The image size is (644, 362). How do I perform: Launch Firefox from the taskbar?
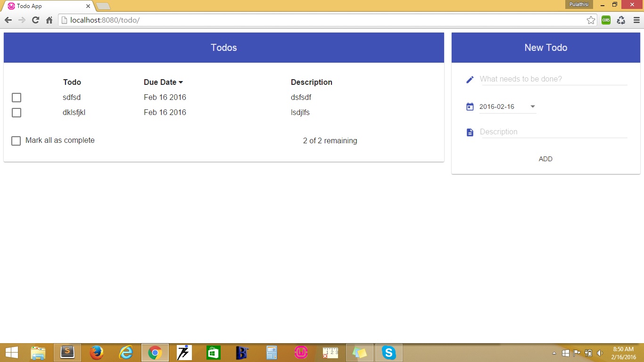coord(97,353)
